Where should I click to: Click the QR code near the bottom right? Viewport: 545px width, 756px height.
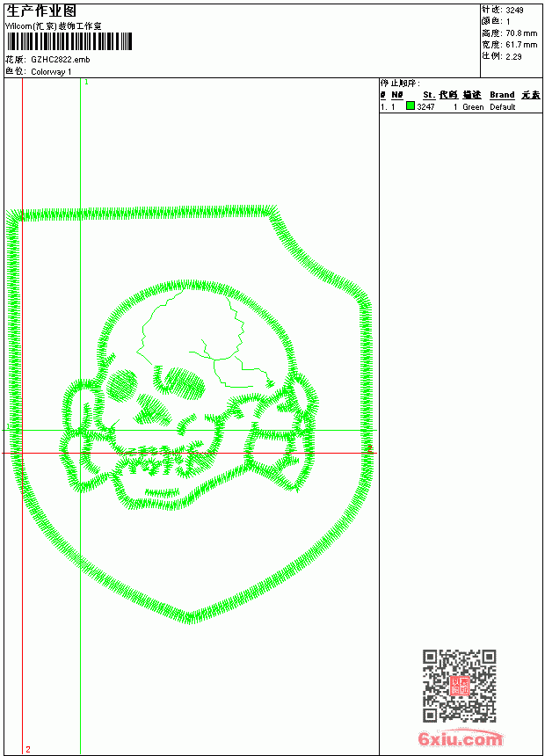(x=459, y=685)
